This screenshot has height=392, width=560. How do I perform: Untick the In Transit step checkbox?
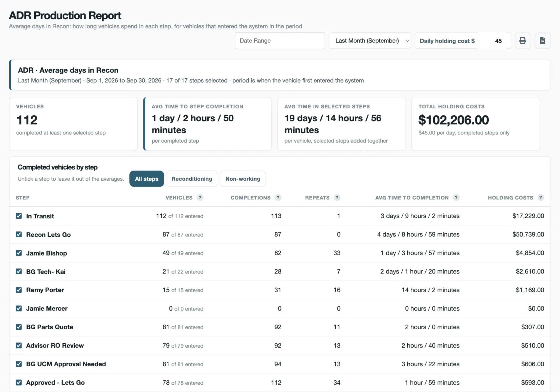pos(19,216)
